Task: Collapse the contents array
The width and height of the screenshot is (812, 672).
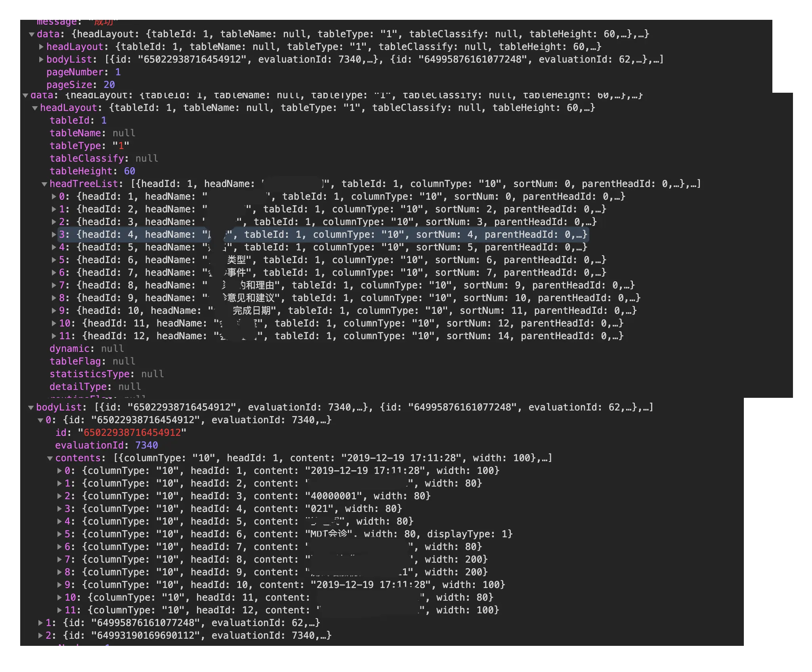Action: pos(50,458)
